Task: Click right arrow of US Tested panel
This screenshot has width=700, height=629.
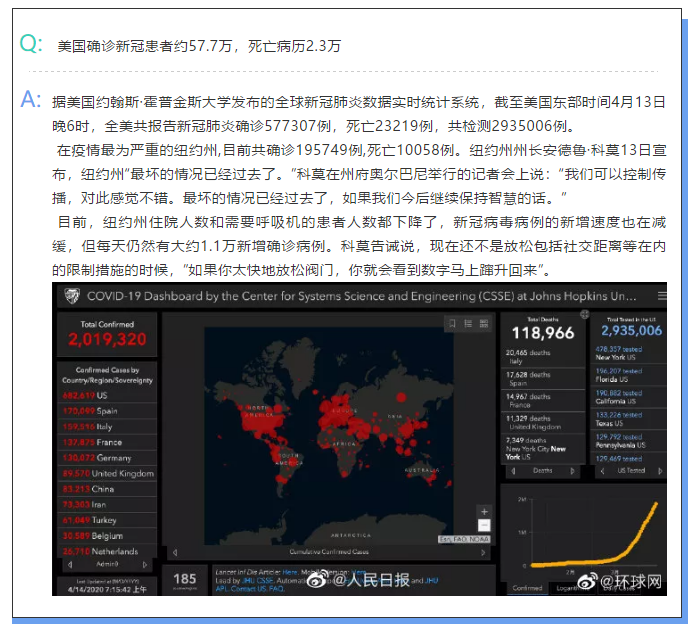Action: [660, 471]
